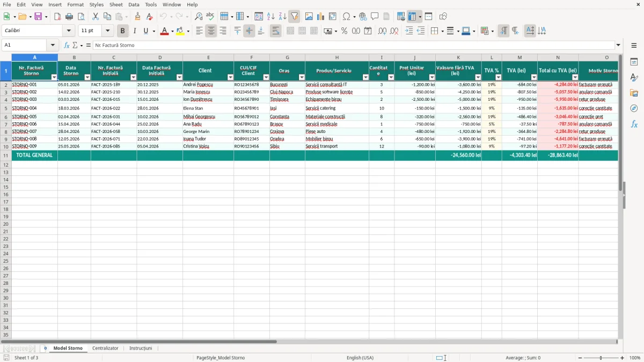The height and width of the screenshot is (362, 644).
Task: Toggle Italic formatting
Action: click(135, 31)
